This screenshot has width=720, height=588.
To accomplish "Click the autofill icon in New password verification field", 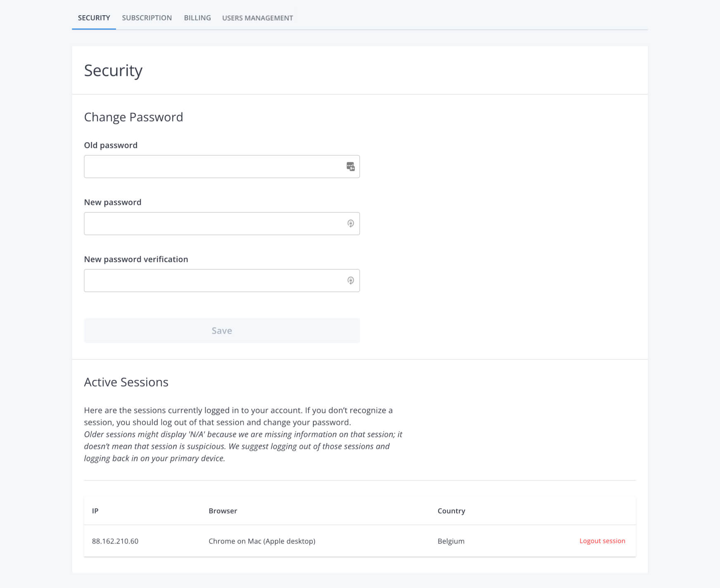I will coord(351,280).
